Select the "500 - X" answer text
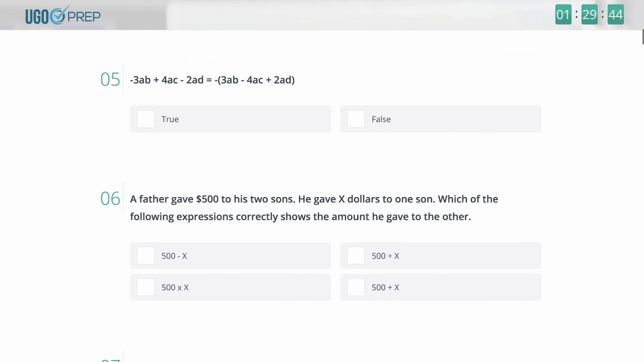The height and width of the screenshot is (362, 644). (x=174, y=256)
